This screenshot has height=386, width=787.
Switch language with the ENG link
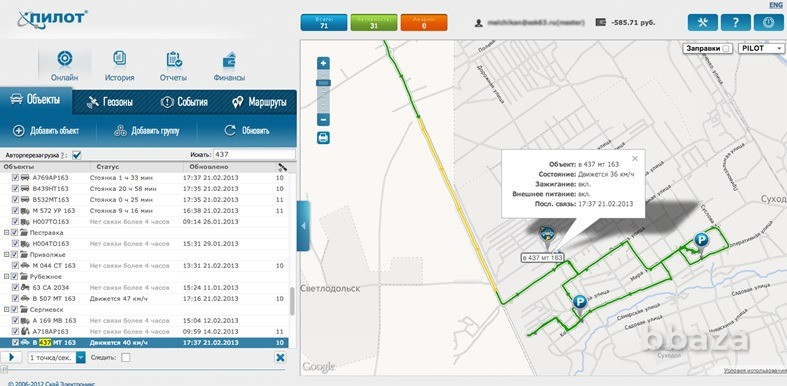tap(776, 5)
